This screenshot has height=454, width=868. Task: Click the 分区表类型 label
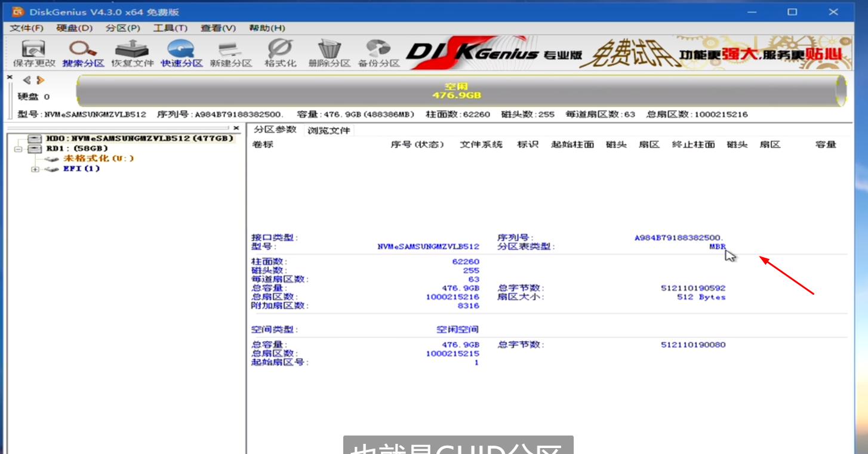click(526, 246)
